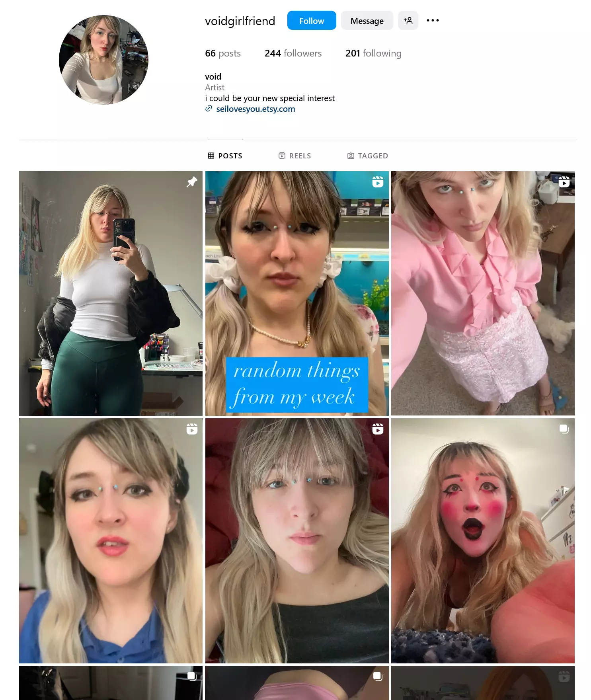The image size is (591, 700).
Task: Select the Posts tab
Action: click(225, 156)
